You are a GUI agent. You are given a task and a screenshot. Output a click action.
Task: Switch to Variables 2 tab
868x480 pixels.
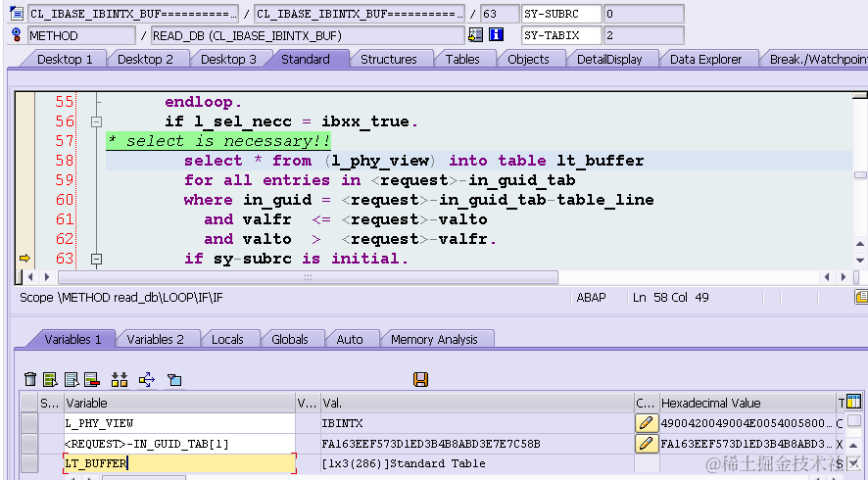click(155, 339)
